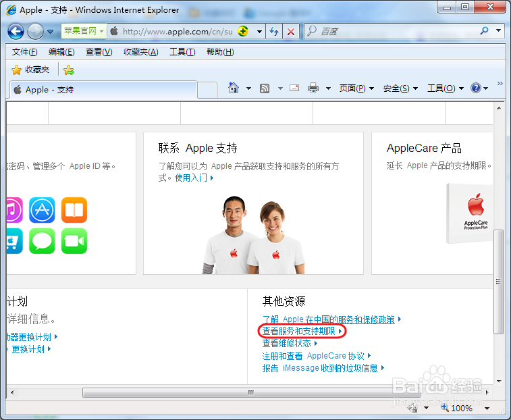The height and width of the screenshot is (420, 511).
Task: Click the horizontal scrollbar left arrow
Action: tap(12, 392)
